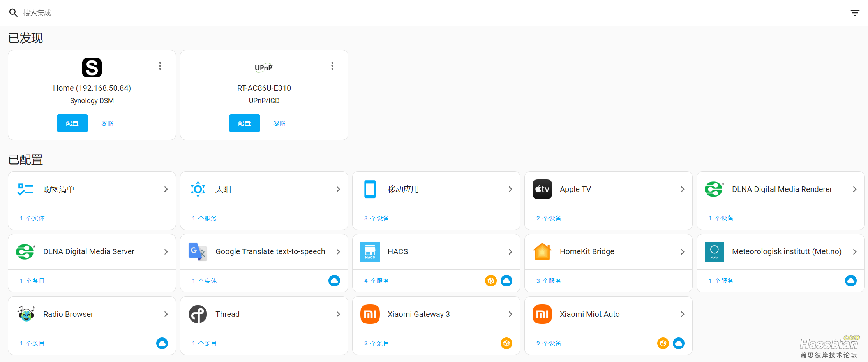Configure the Synology DSM integration
The image size is (868, 362).
click(x=72, y=123)
